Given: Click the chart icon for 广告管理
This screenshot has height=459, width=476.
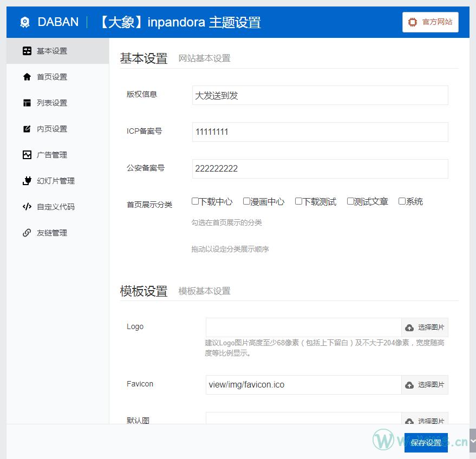Looking at the screenshot, I should 27,155.
